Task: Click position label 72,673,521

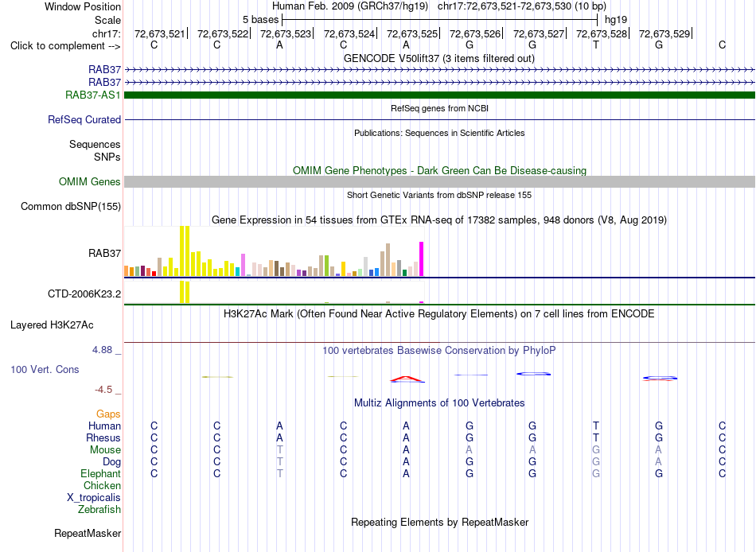Action: 160,33
